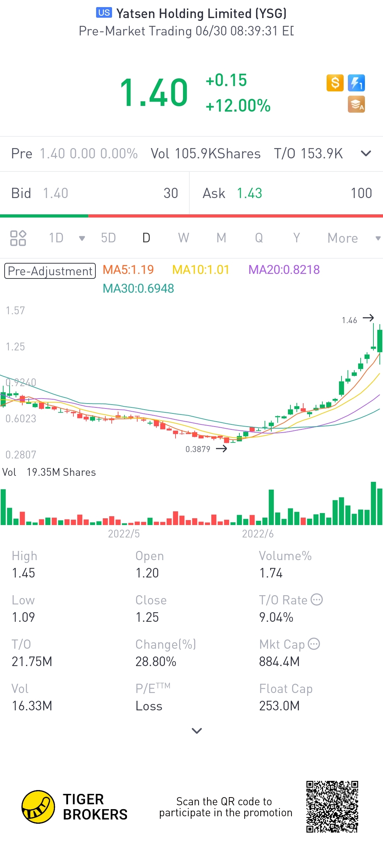Select the Q quarterly chart tab
Image resolution: width=383 pixels, height=868 pixels.
[x=259, y=238]
